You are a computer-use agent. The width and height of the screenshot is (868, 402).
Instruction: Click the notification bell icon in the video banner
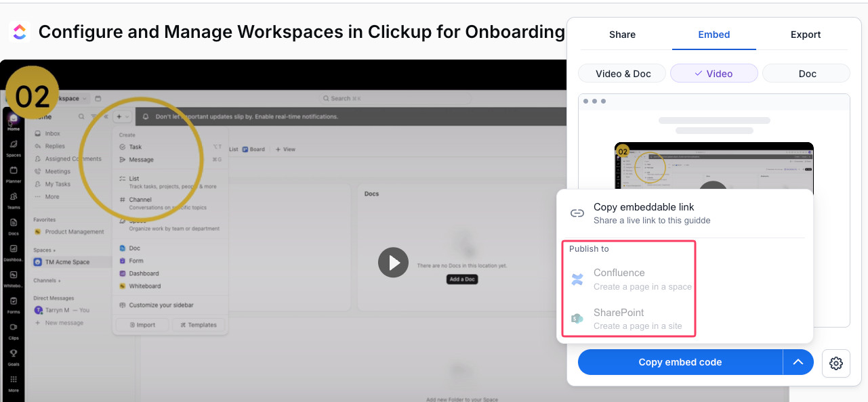(x=145, y=116)
